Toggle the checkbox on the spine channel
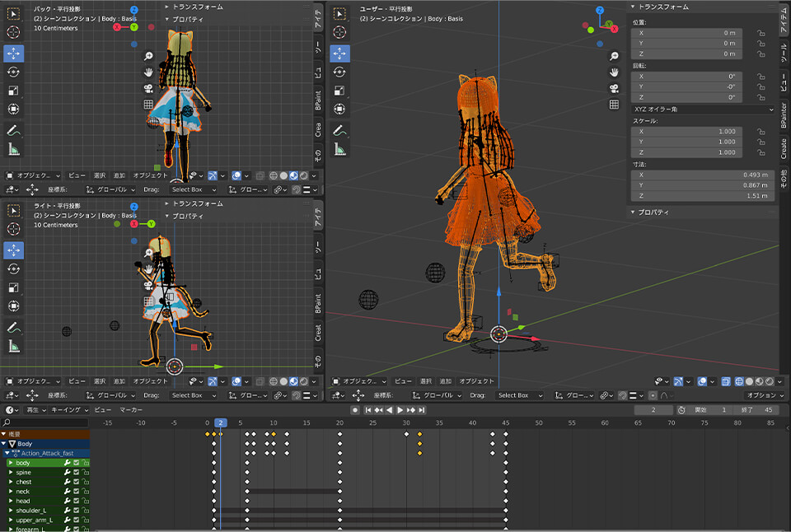Image resolution: width=791 pixels, height=532 pixels. 76,473
